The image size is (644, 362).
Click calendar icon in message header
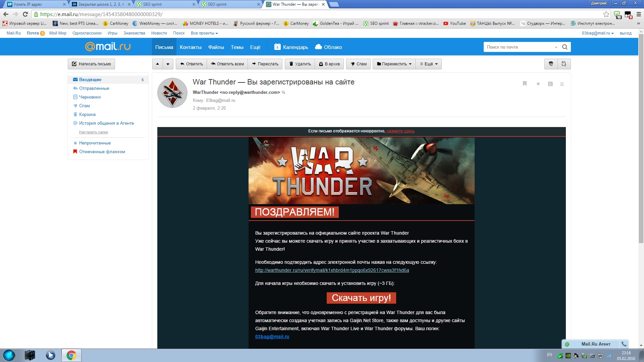pos(550,84)
